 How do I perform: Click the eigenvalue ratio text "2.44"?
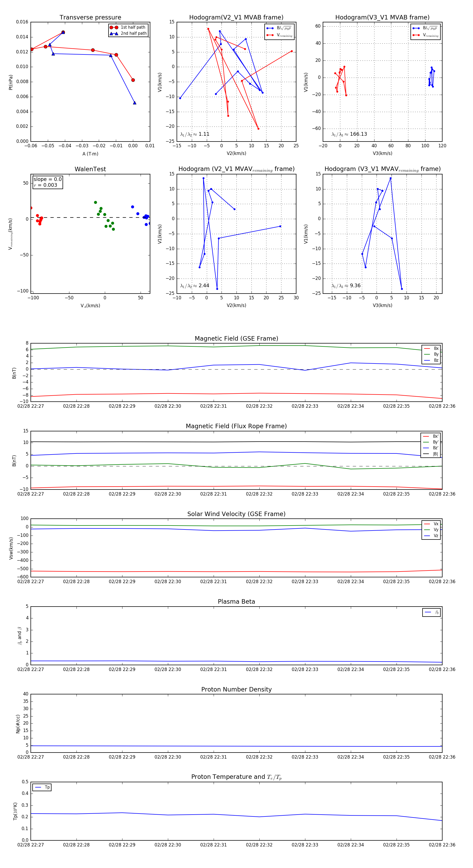pos(204,286)
